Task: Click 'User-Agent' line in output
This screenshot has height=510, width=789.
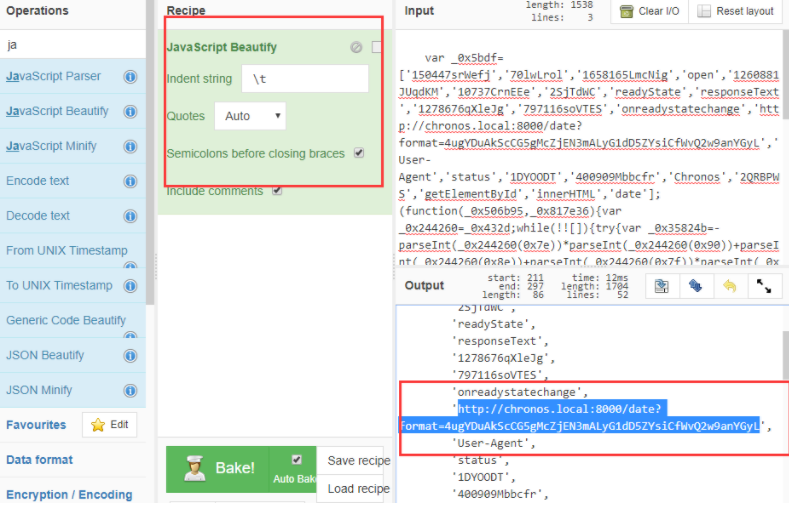Action: pos(494,443)
